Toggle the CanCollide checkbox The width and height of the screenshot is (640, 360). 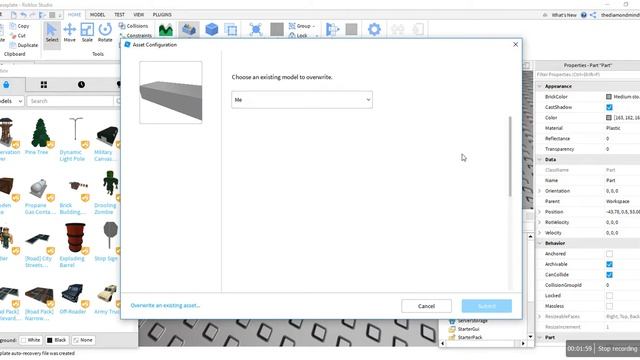tap(609, 275)
